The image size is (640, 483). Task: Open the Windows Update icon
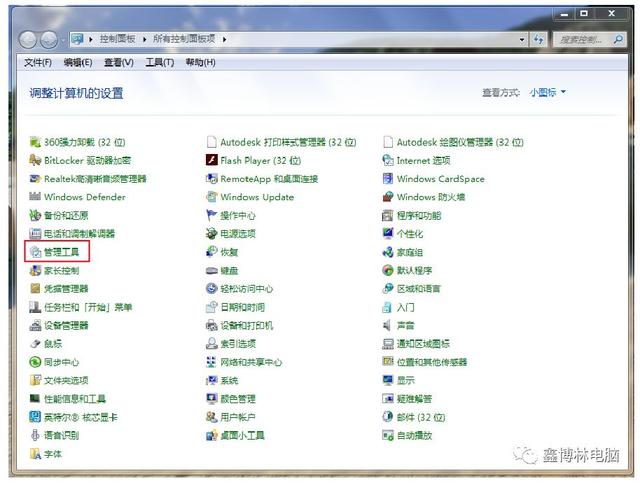[x=211, y=197]
